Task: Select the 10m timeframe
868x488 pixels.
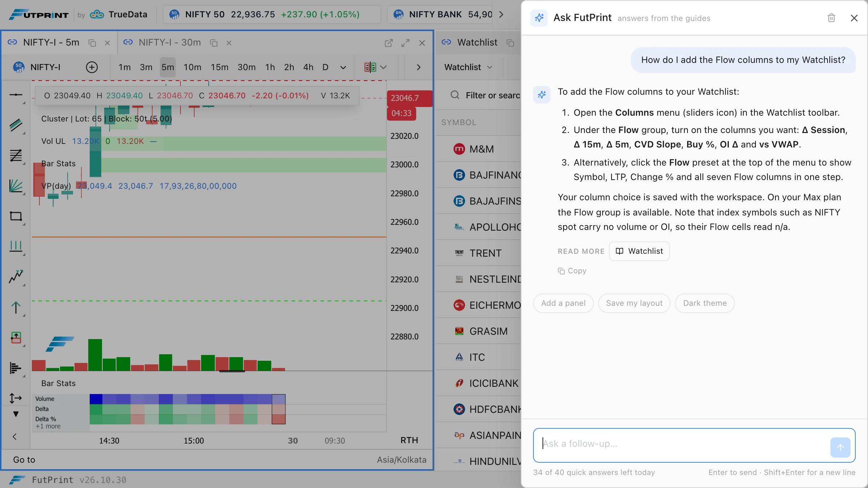Action: (192, 67)
